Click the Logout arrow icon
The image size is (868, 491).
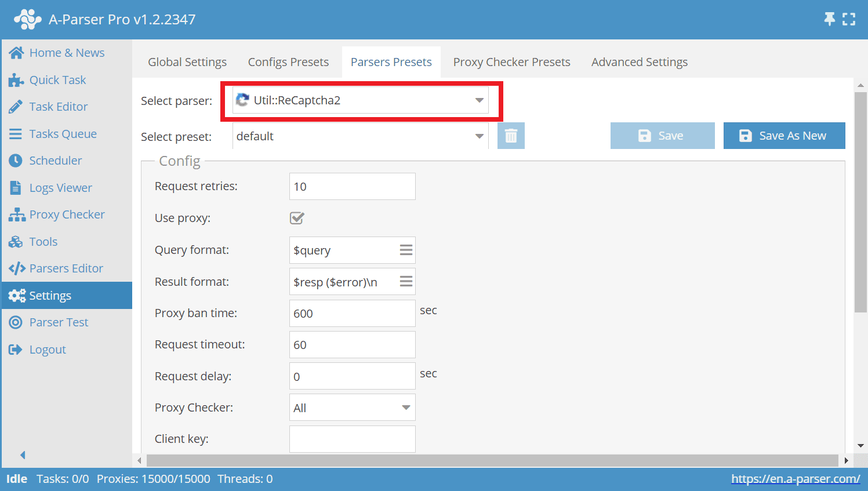tap(16, 350)
